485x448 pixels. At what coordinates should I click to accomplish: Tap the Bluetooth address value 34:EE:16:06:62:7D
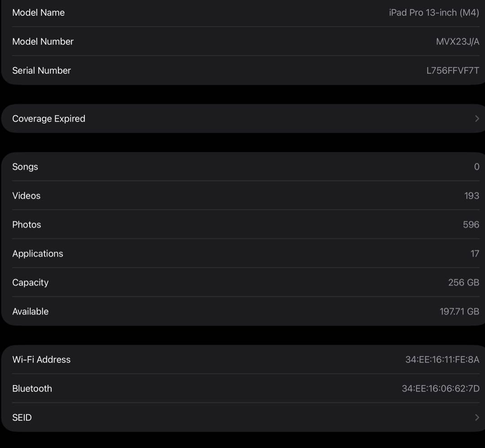(x=440, y=388)
